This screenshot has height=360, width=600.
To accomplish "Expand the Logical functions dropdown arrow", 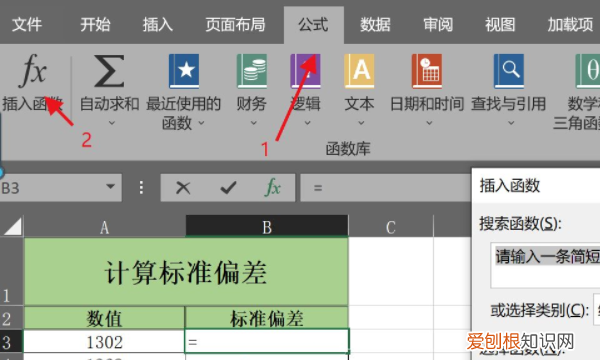I will (x=307, y=123).
